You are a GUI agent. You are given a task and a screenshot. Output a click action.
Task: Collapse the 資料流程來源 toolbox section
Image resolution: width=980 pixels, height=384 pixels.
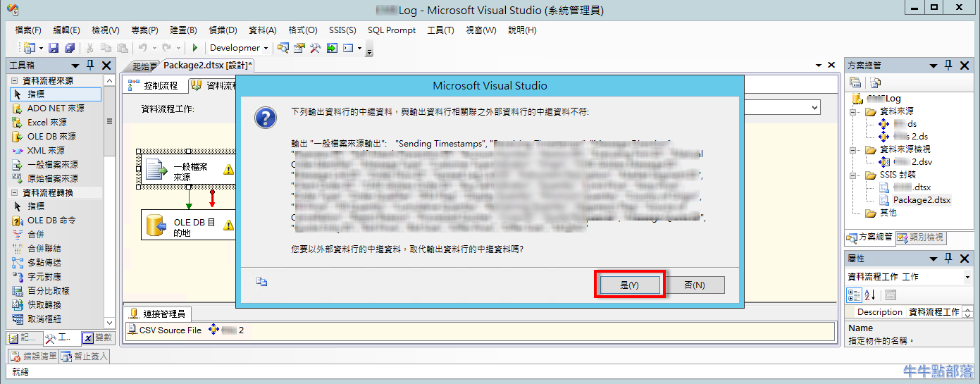tap(15, 81)
